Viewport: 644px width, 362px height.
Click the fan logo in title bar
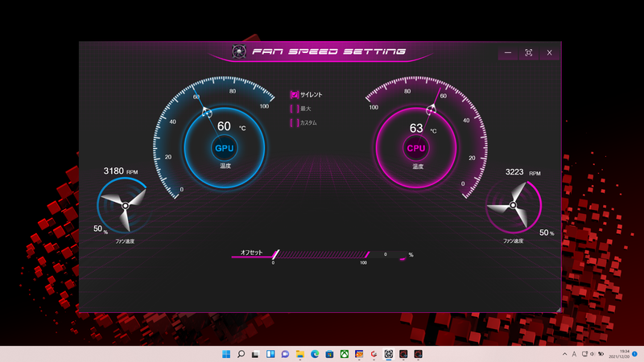click(x=239, y=51)
